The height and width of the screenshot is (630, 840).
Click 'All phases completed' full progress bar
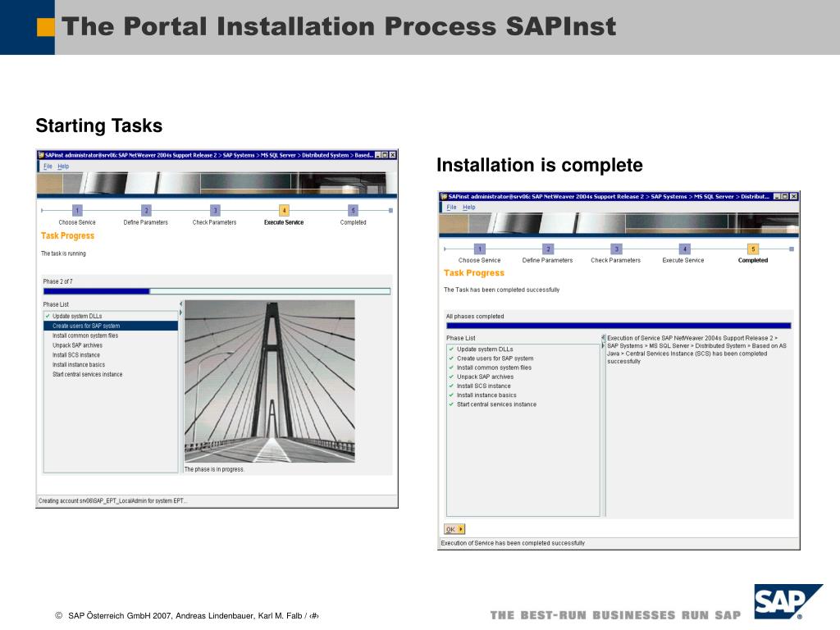tap(619, 326)
